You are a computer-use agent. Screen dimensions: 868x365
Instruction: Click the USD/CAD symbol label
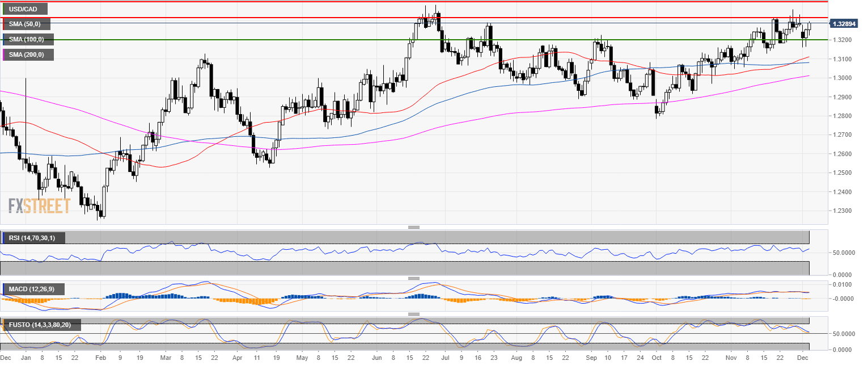[x=25, y=9]
